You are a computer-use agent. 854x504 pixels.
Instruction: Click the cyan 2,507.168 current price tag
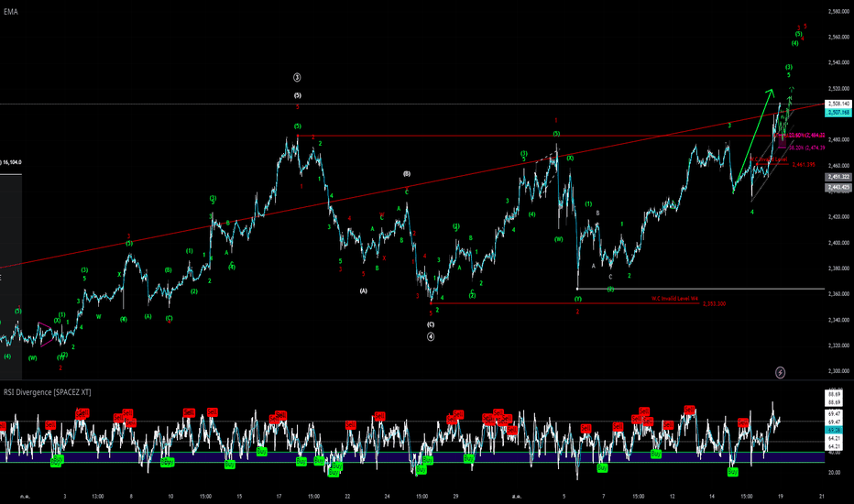coord(838,113)
